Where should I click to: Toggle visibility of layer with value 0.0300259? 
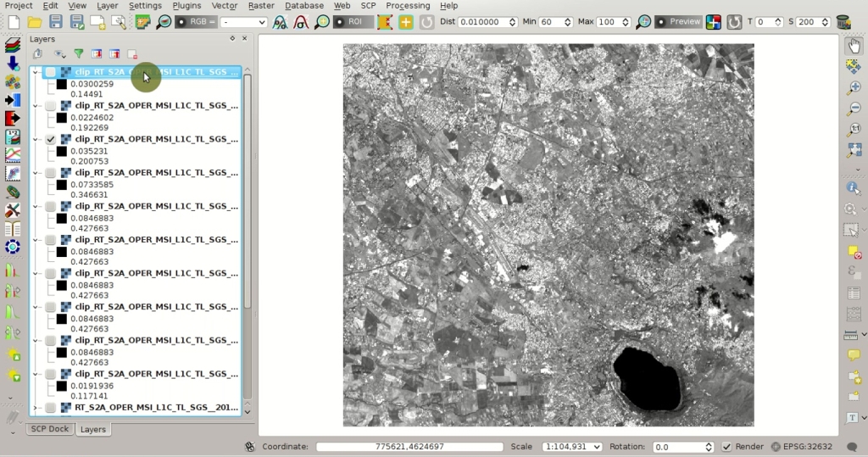[x=50, y=72]
